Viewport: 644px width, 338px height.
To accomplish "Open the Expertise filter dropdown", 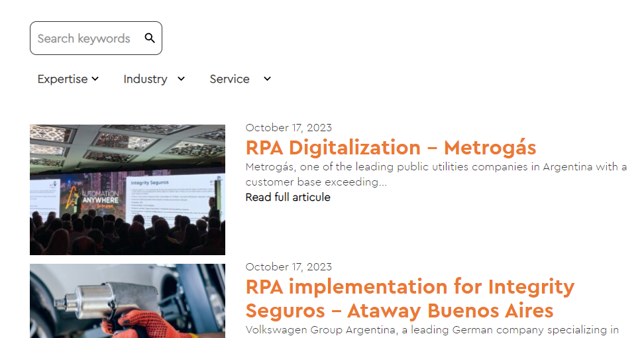I will click(x=68, y=79).
